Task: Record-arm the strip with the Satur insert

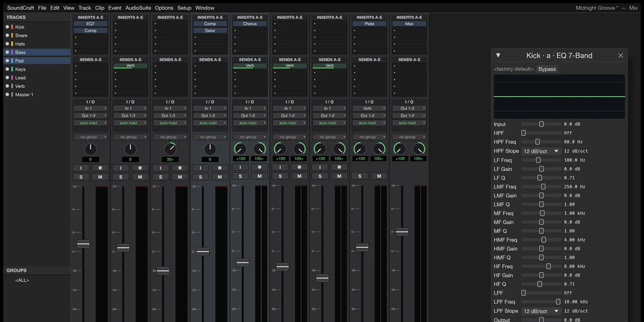Action: (x=219, y=168)
